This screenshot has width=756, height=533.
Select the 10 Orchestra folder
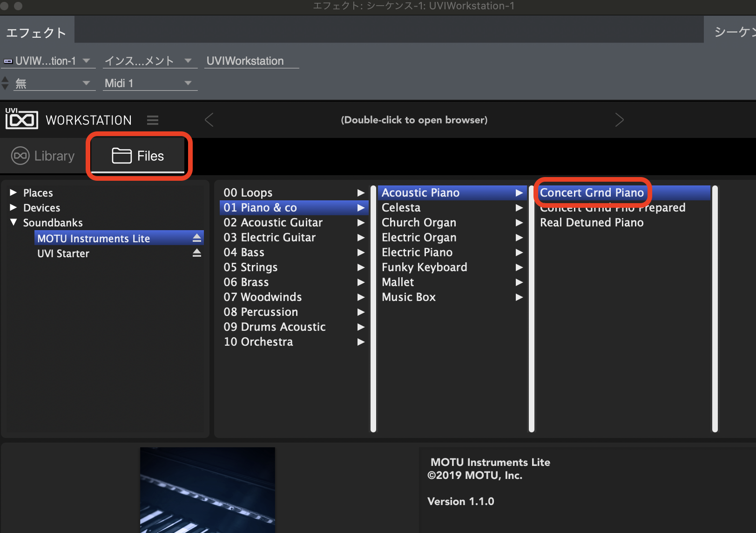tap(294, 342)
